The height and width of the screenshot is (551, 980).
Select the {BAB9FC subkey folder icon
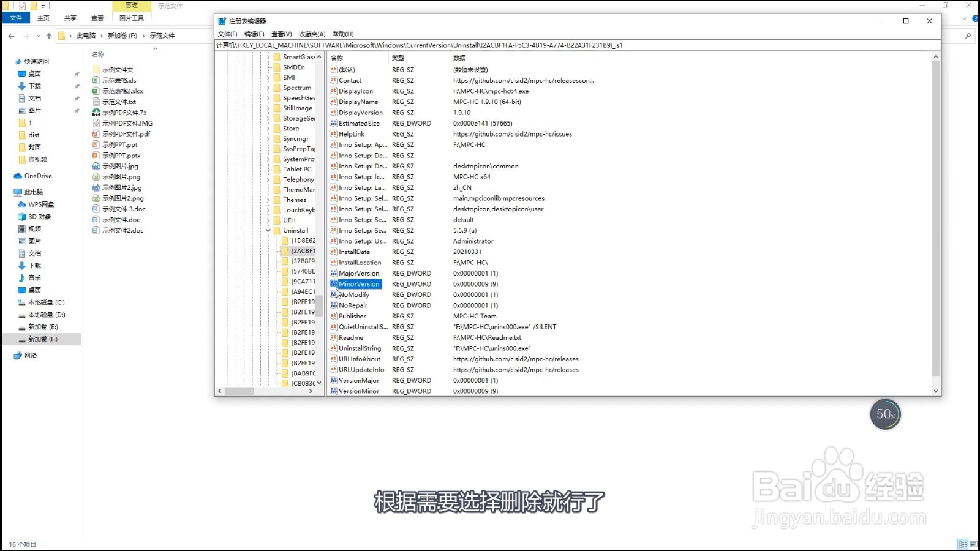click(285, 373)
